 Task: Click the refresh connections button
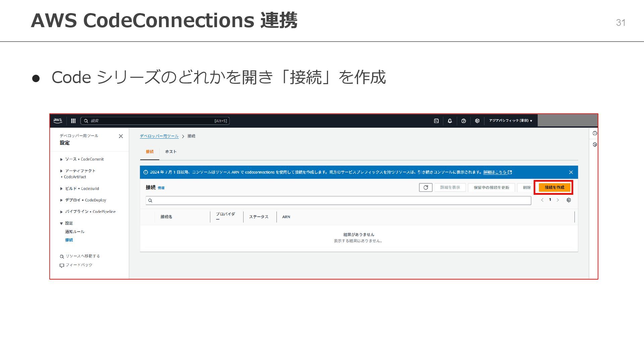tap(426, 187)
